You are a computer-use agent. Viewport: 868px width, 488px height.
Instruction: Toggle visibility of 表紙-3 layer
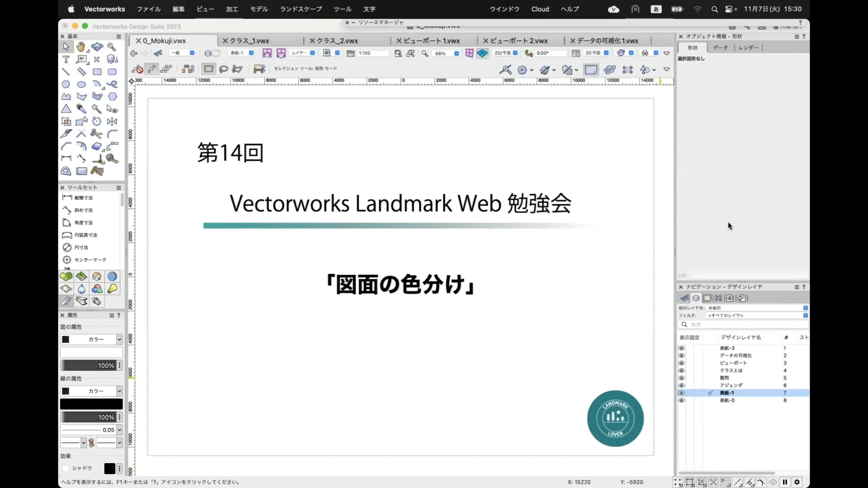tap(681, 348)
